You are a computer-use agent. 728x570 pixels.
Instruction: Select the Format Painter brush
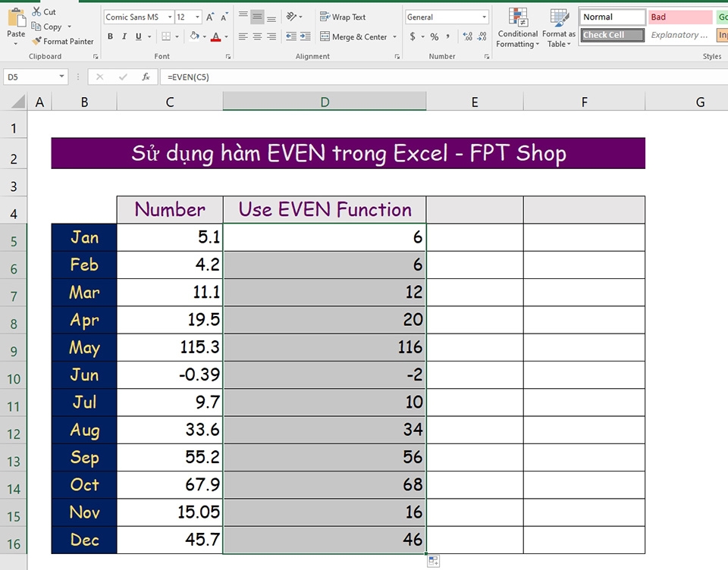coord(36,42)
